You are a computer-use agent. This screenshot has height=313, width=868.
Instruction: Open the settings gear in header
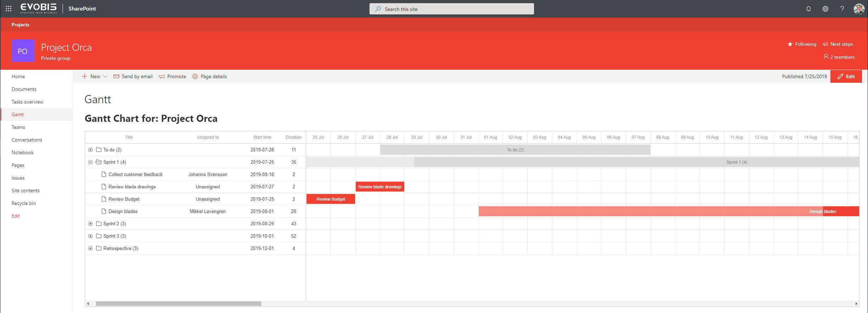[x=825, y=9]
